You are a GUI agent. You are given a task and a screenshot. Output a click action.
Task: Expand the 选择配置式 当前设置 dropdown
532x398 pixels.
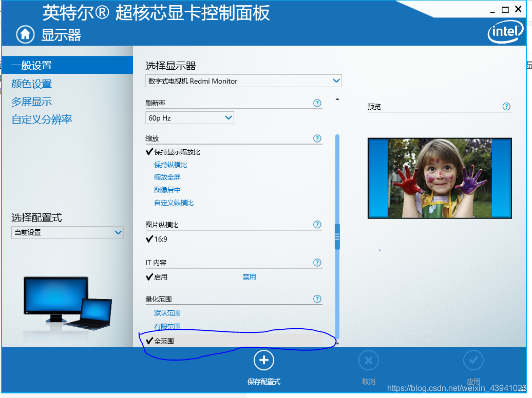67,232
